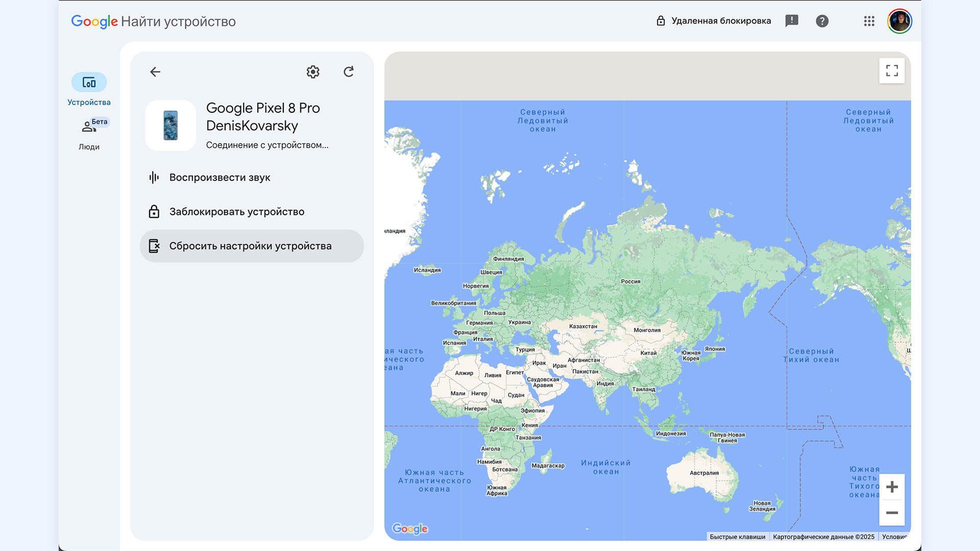Click the Австралия label on the map
Image resolution: width=980 pixels, height=551 pixels.
(704, 473)
